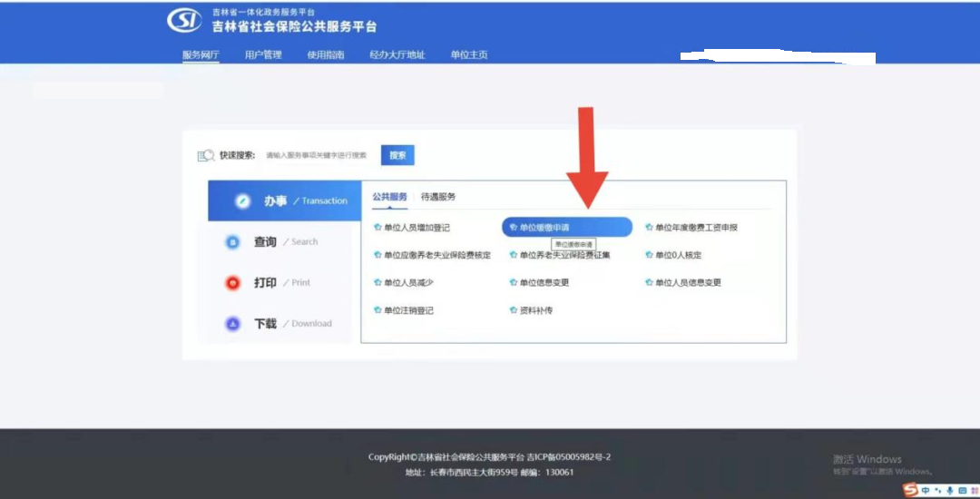Open the highlighted 单位缓缴申请 service

click(x=567, y=228)
